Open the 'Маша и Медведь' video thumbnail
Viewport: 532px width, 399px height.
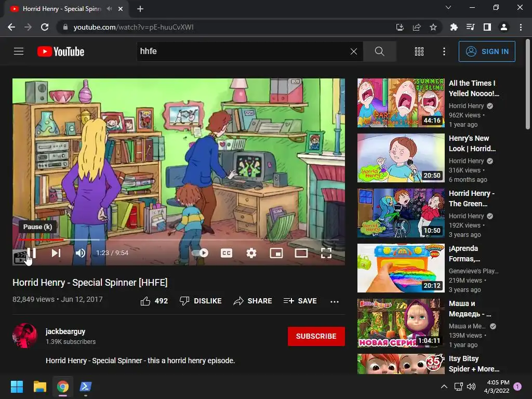point(401,323)
